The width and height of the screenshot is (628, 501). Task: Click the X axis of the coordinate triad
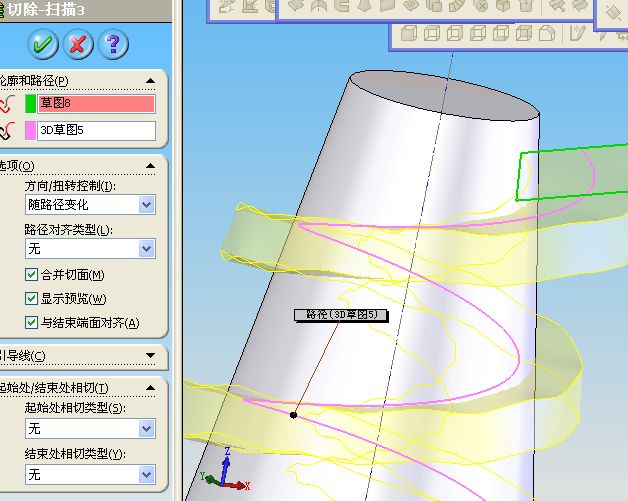click(x=237, y=486)
